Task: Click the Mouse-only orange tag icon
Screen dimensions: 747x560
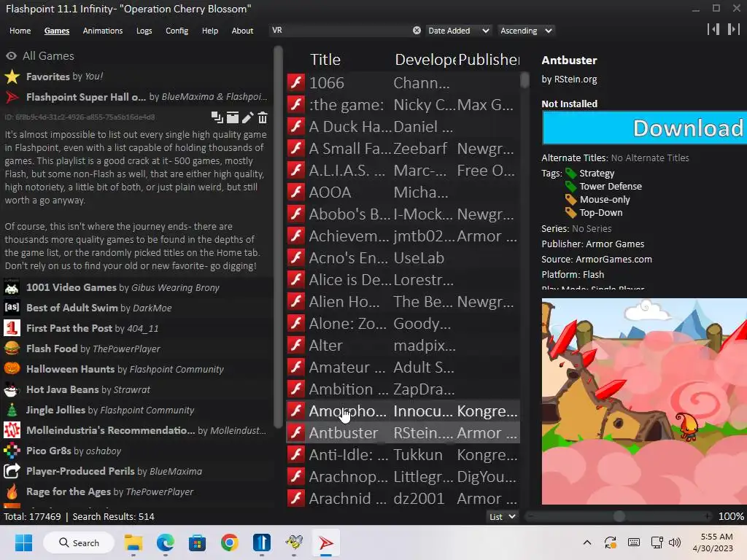Action: pos(570,200)
